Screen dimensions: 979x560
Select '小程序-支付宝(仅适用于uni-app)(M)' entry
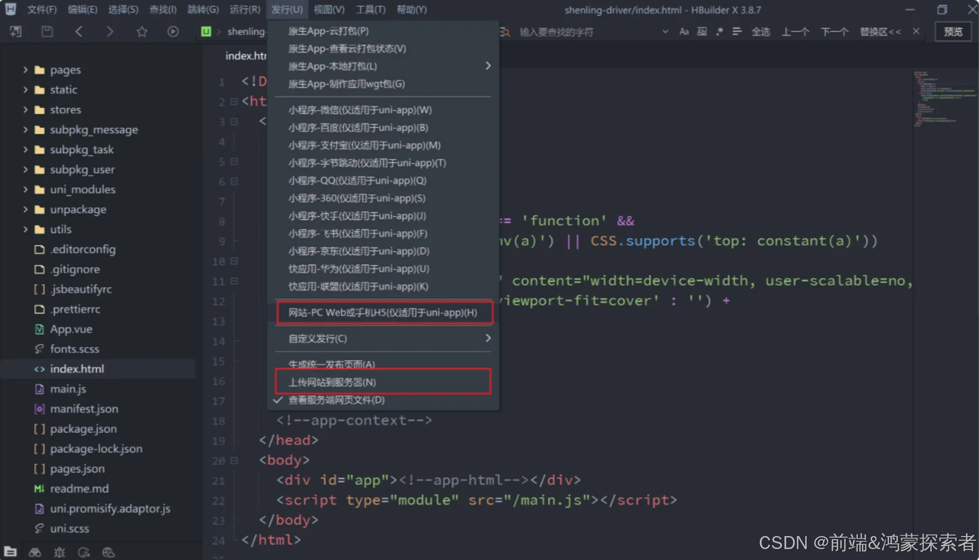tap(383, 145)
